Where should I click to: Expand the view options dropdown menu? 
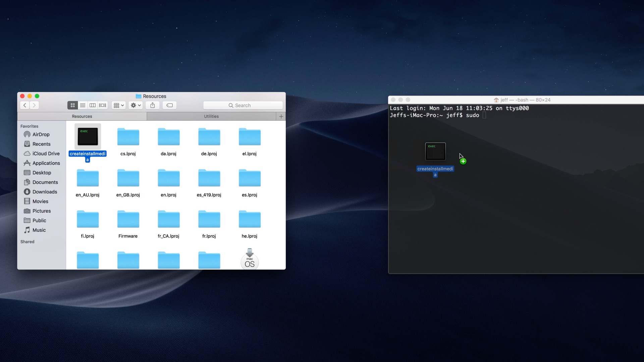119,105
